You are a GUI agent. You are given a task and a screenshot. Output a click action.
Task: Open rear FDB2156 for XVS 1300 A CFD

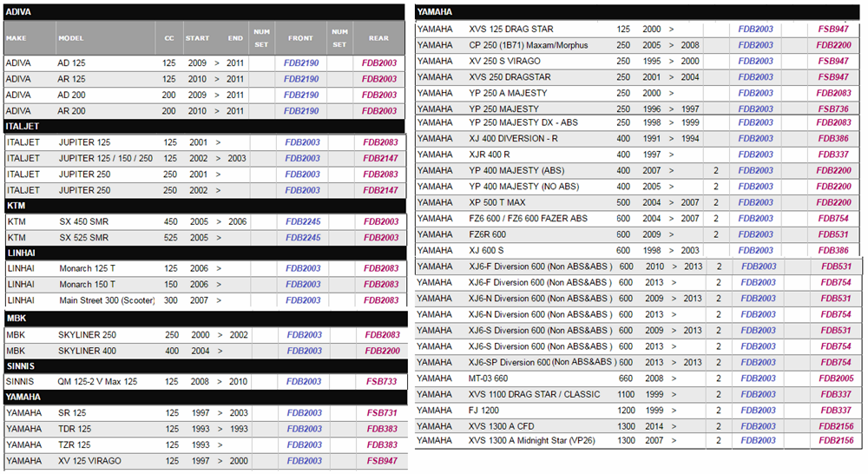coord(836,426)
